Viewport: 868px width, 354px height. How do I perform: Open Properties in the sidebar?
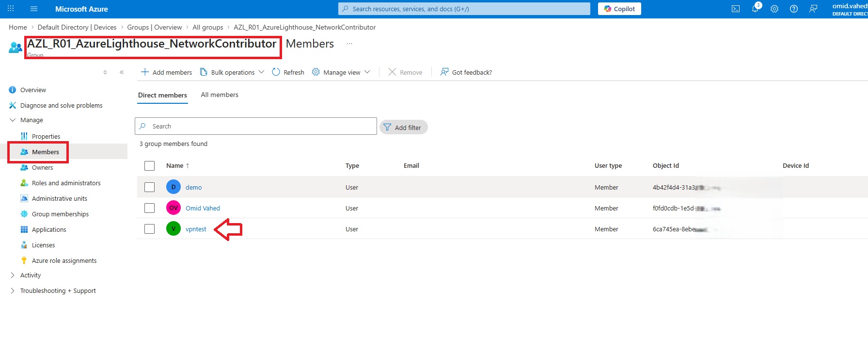coord(46,136)
